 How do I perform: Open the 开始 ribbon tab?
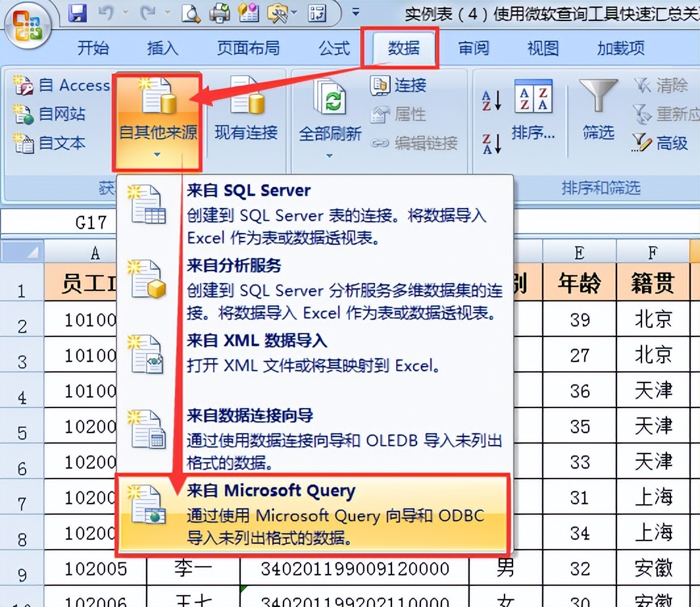click(93, 48)
